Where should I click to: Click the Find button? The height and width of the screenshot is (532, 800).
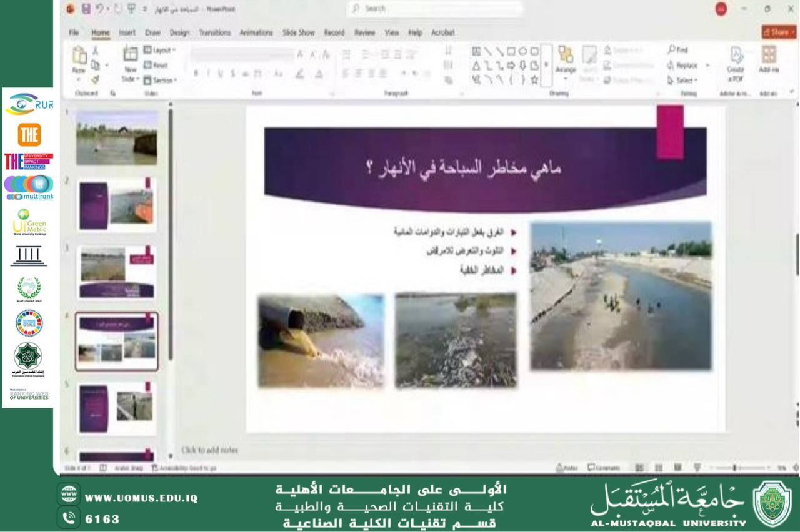pyautogui.click(x=678, y=50)
